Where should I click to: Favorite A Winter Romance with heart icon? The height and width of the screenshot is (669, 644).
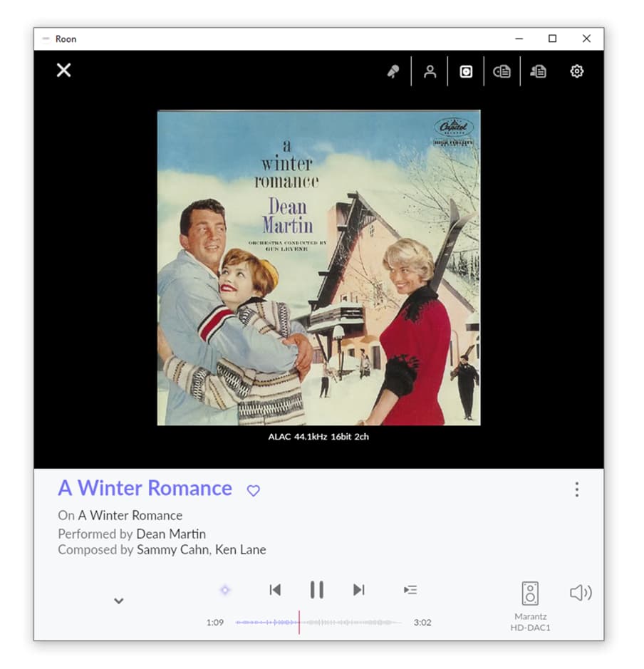tap(254, 491)
